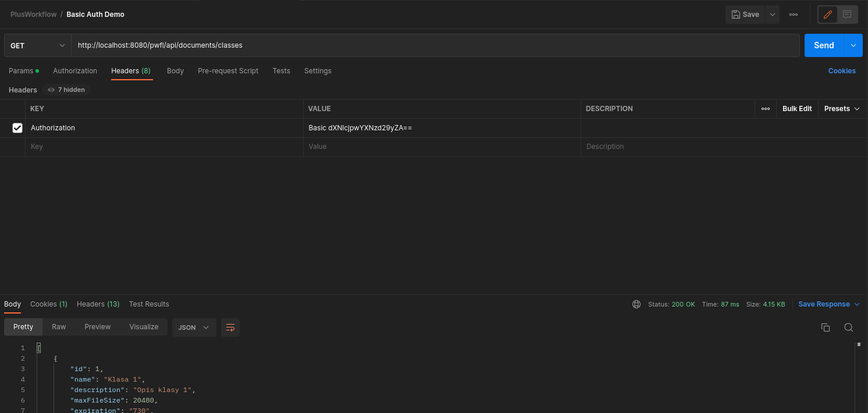
Task: Switch response view to Raw
Action: point(59,327)
